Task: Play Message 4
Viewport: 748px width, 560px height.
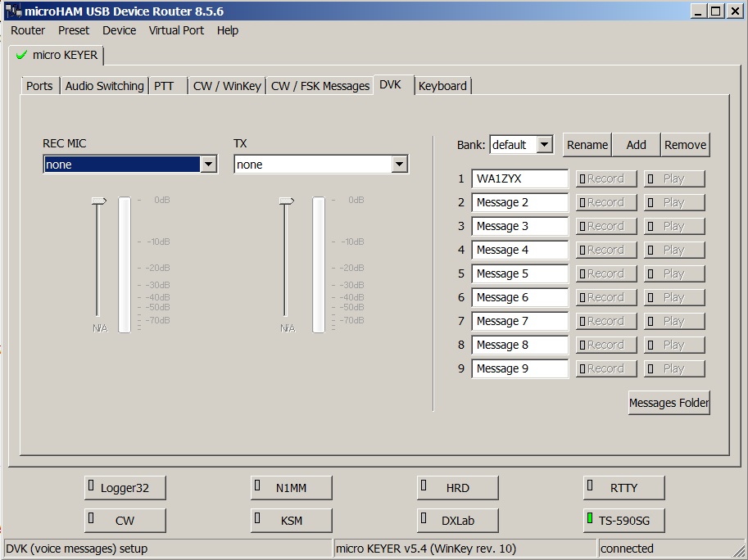Action: tap(674, 250)
